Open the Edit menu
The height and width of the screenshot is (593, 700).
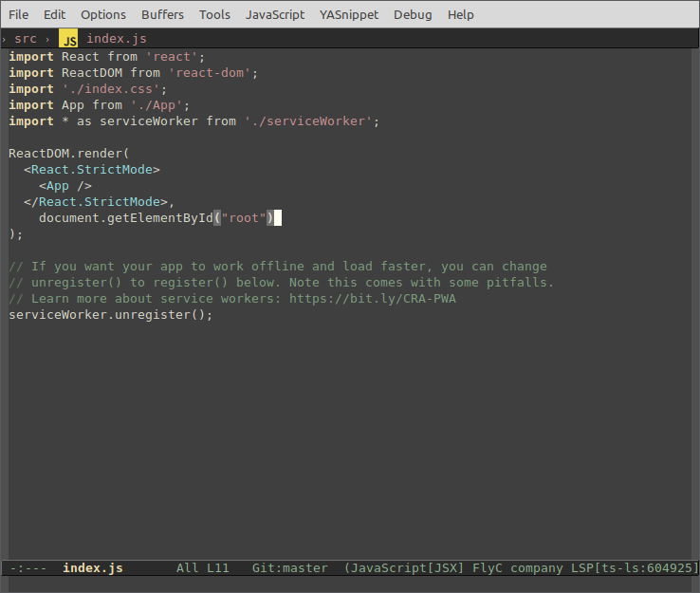[54, 14]
